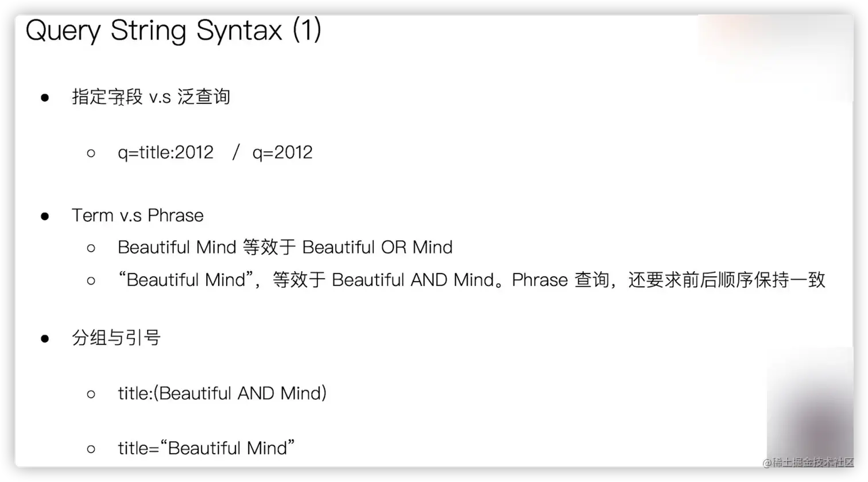The height and width of the screenshot is (482, 868).
Task: Select the q=2012 query example
Action: (x=282, y=153)
